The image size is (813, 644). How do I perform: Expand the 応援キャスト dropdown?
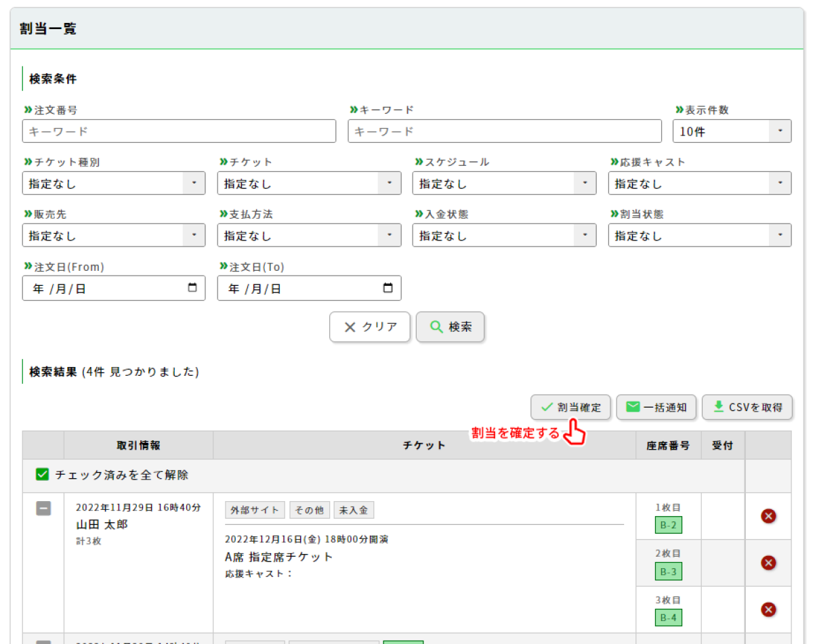point(699,184)
